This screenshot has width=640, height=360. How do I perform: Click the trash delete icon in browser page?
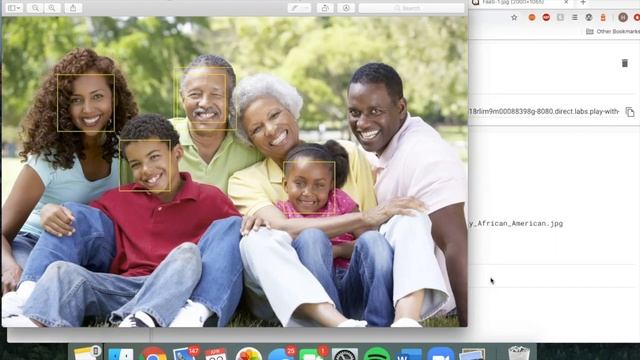pos(625,63)
